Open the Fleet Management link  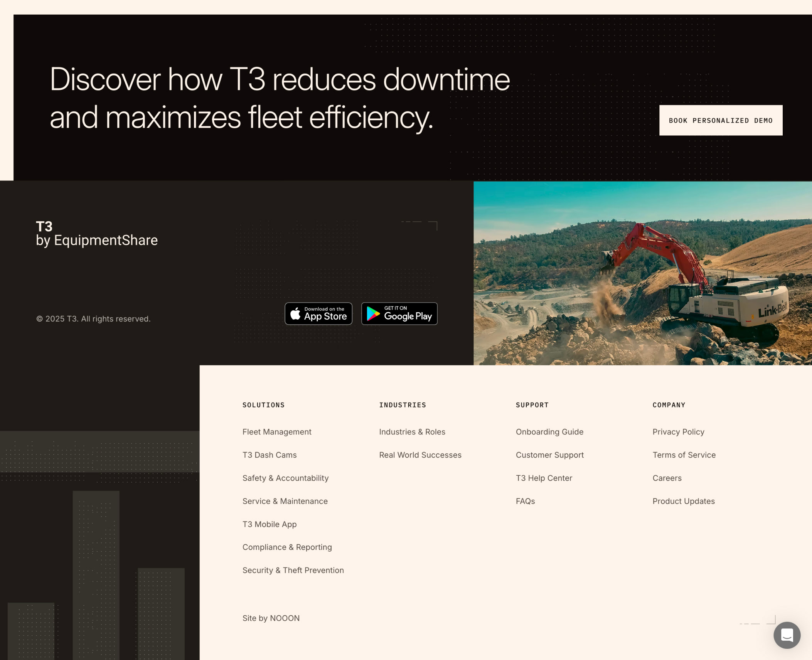[x=277, y=432]
